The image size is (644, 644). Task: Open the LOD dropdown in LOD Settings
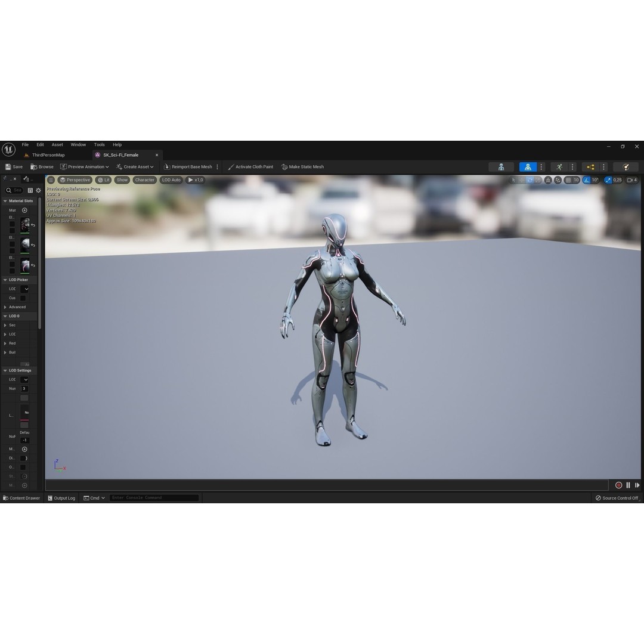[x=24, y=379]
